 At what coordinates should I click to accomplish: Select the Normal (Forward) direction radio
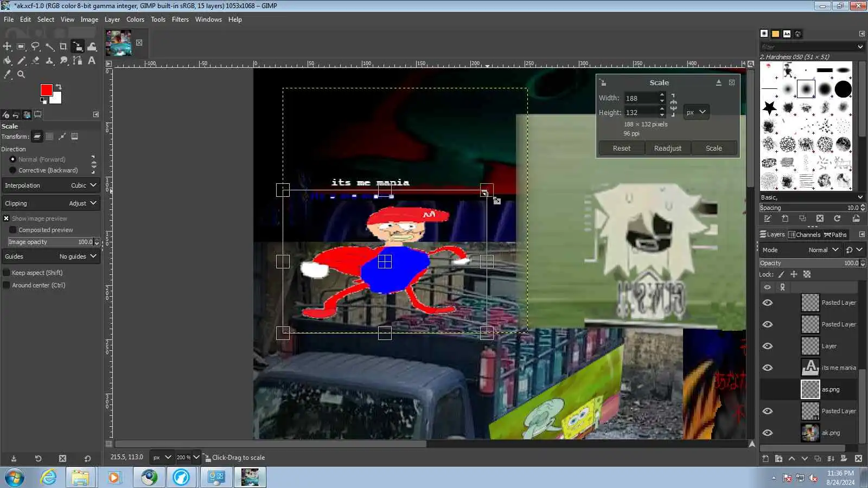(12, 159)
